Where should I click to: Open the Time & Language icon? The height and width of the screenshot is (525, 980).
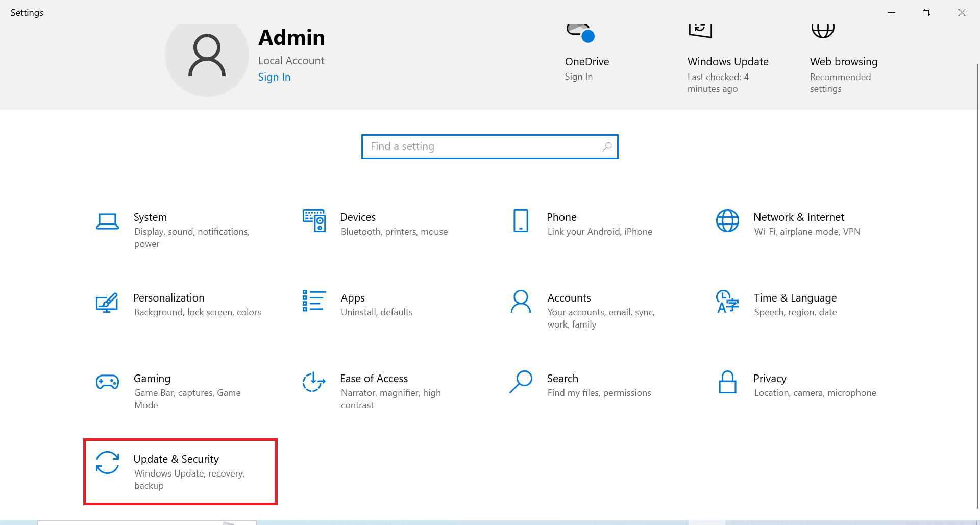tap(727, 301)
